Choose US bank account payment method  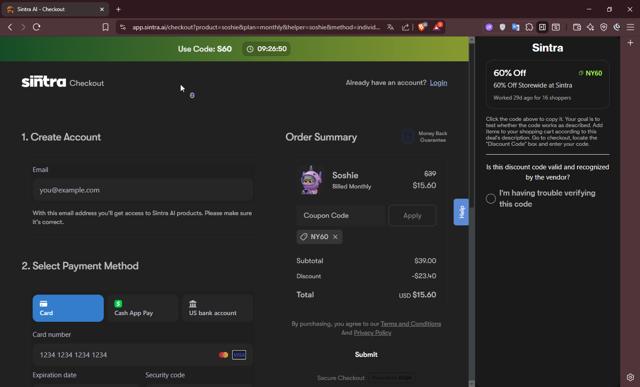tap(217, 308)
